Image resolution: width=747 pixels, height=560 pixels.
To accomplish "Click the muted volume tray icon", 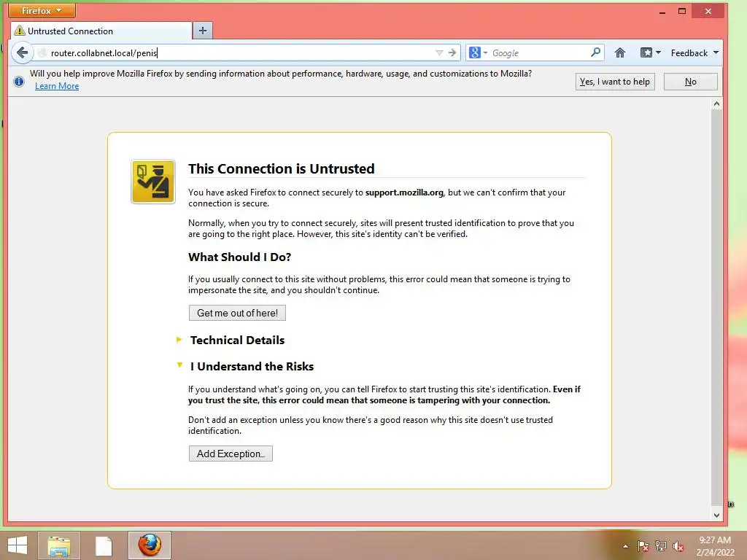I will pyautogui.click(x=678, y=546).
